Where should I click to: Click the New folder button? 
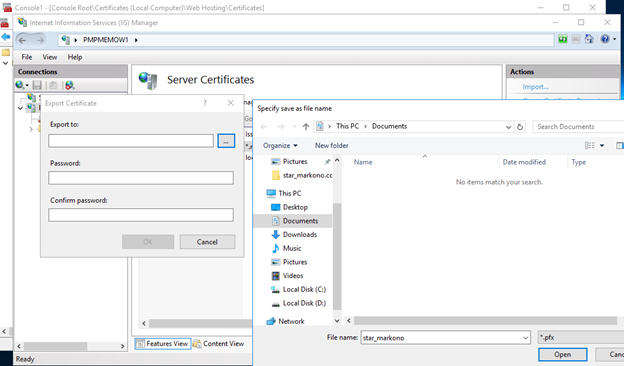(332, 146)
